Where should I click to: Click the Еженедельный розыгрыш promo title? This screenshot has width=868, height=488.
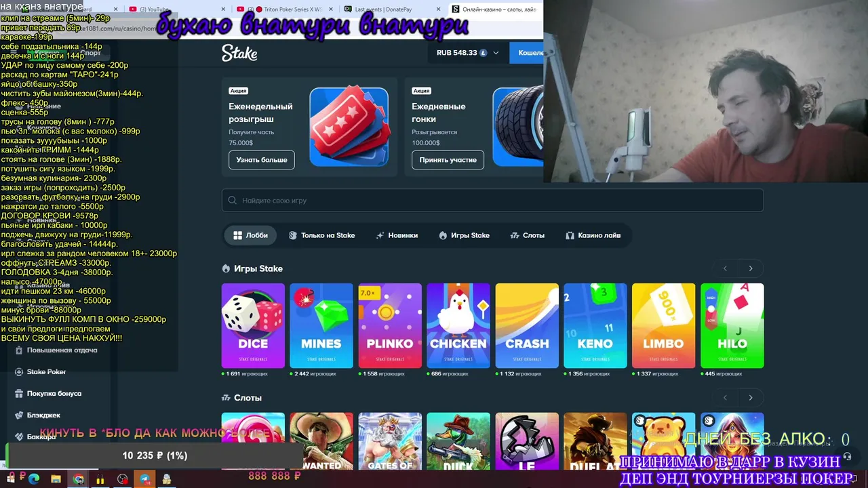coord(260,113)
